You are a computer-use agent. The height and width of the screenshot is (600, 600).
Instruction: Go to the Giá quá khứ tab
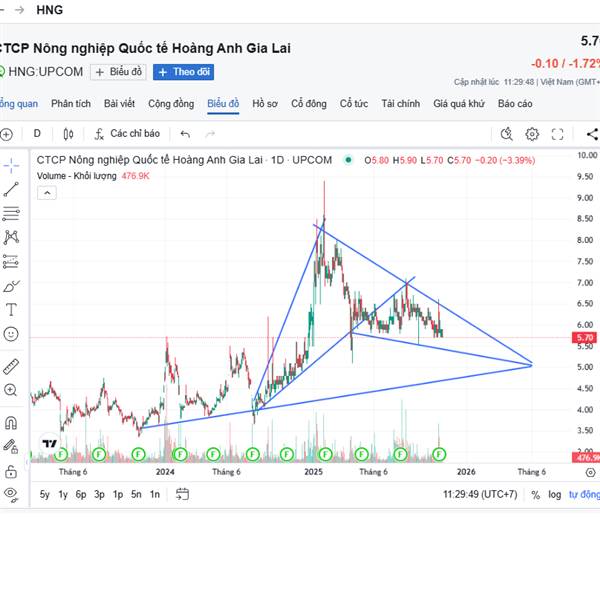tap(459, 104)
